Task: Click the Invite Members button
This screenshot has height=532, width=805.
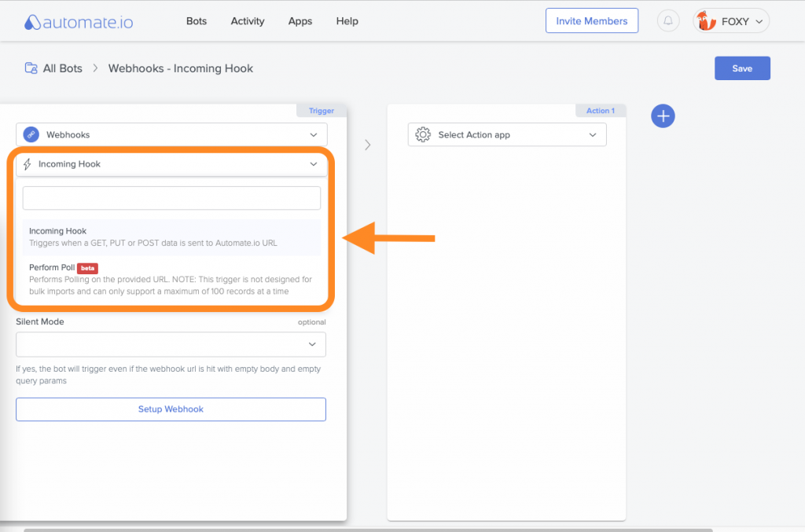Action: (x=592, y=21)
